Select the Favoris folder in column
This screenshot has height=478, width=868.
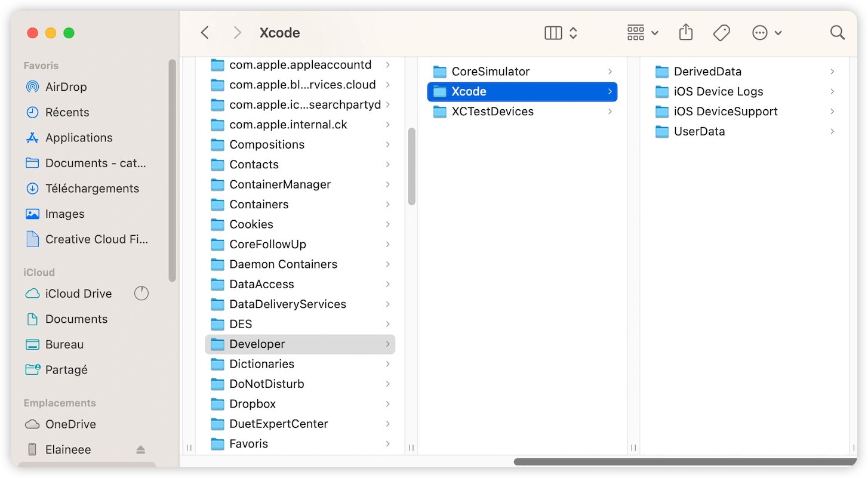pos(300,444)
